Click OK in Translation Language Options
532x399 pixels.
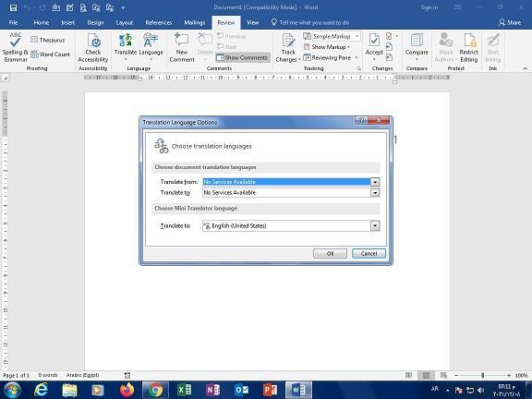point(330,253)
